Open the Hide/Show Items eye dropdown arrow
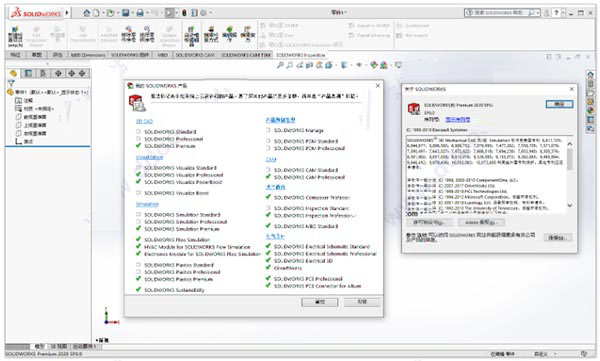This screenshot has width=600, height=361. point(365,65)
